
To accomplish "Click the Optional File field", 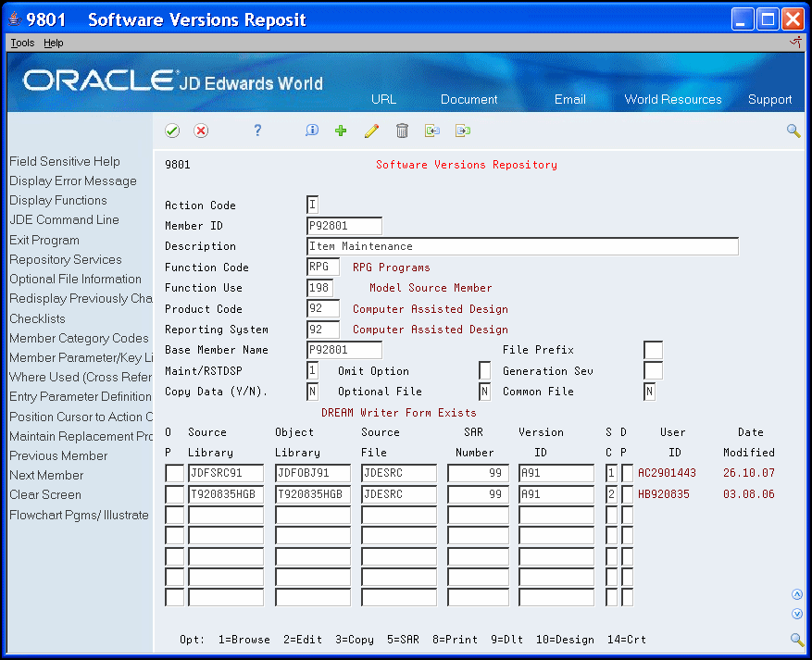I will pos(485,392).
